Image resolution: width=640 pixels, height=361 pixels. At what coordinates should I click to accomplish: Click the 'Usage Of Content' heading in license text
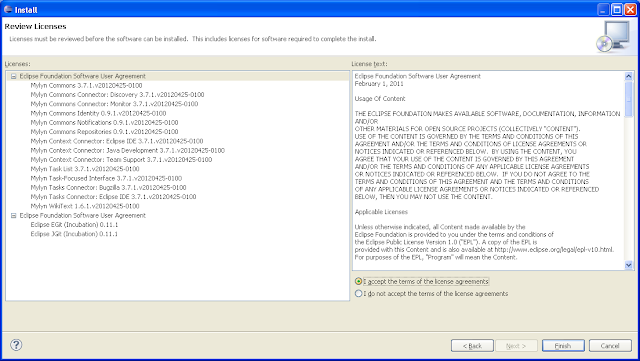[380, 99]
